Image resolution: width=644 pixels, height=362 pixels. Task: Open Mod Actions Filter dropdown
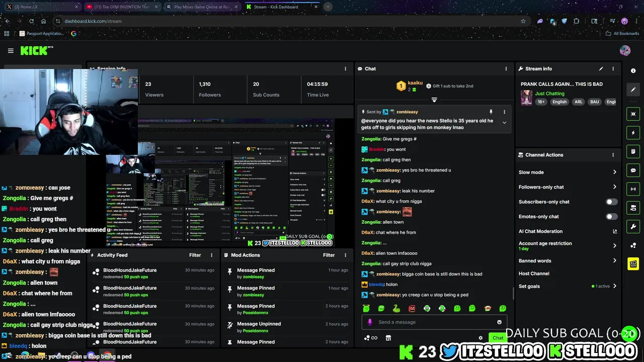329,255
